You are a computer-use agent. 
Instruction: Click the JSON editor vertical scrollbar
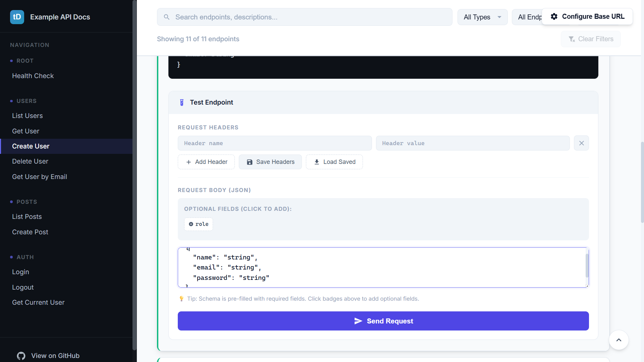click(587, 265)
